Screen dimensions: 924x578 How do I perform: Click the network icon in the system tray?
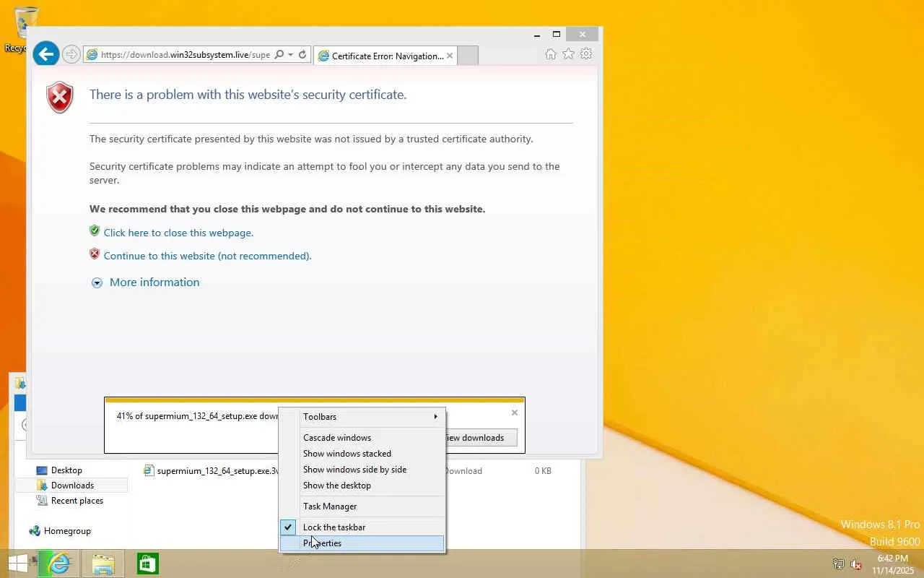(x=838, y=564)
